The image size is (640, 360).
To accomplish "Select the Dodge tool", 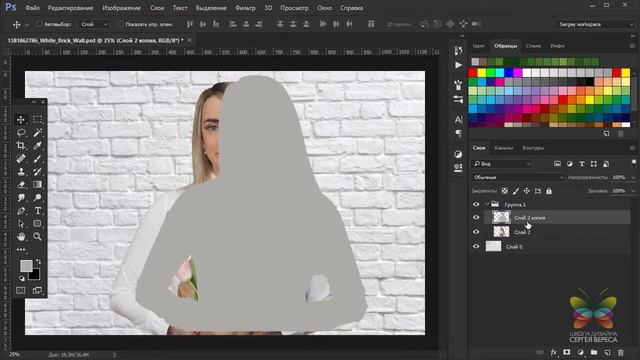I will pyautogui.click(x=37, y=198).
